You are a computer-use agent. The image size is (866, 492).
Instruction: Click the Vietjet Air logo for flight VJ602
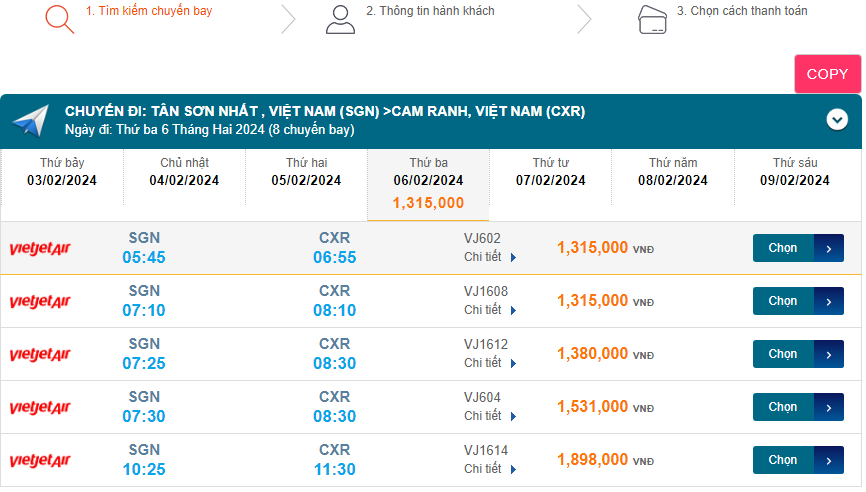pyautogui.click(x=40, y=248)
